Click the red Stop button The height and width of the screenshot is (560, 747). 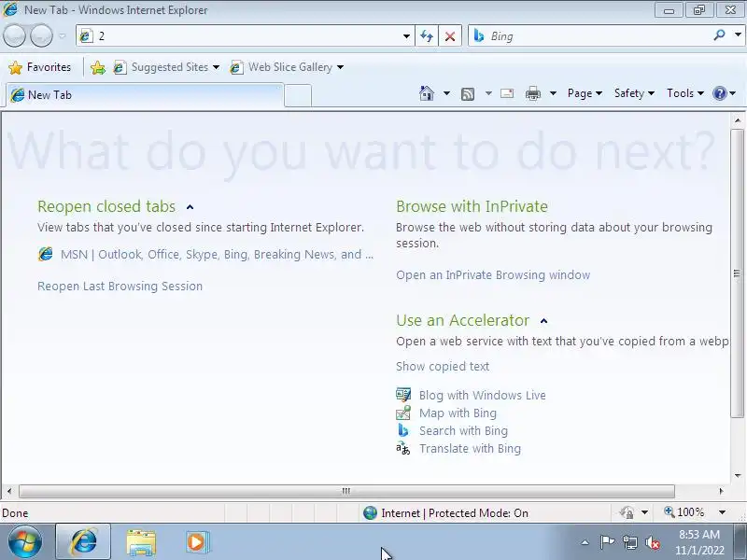click(x=450, y=36)
